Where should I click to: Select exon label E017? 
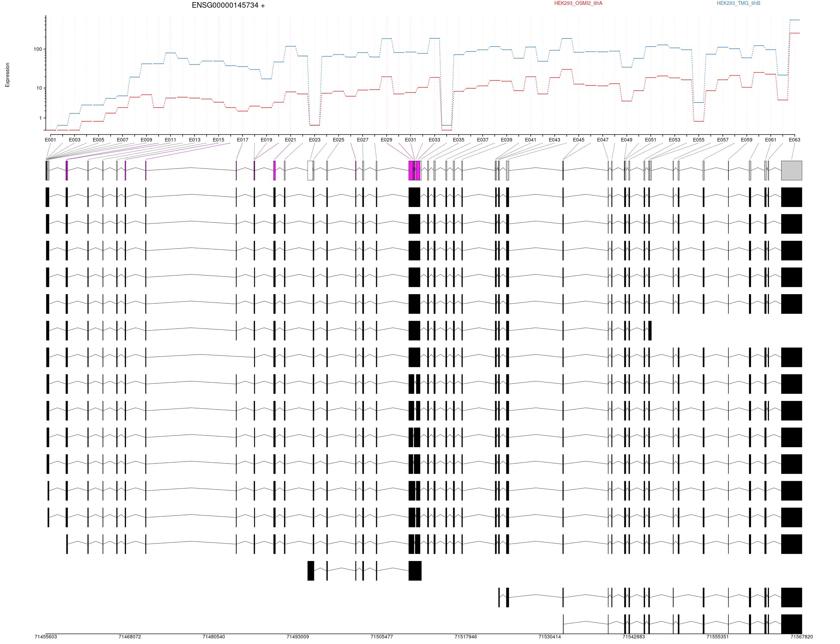click(x=243, y=140)
